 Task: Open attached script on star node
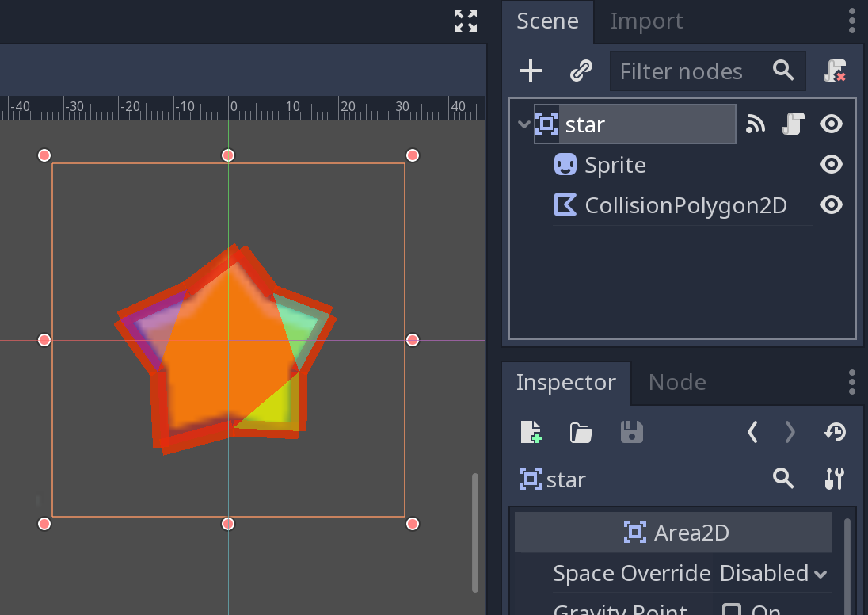pyautogui.click(x=793, y=124)
